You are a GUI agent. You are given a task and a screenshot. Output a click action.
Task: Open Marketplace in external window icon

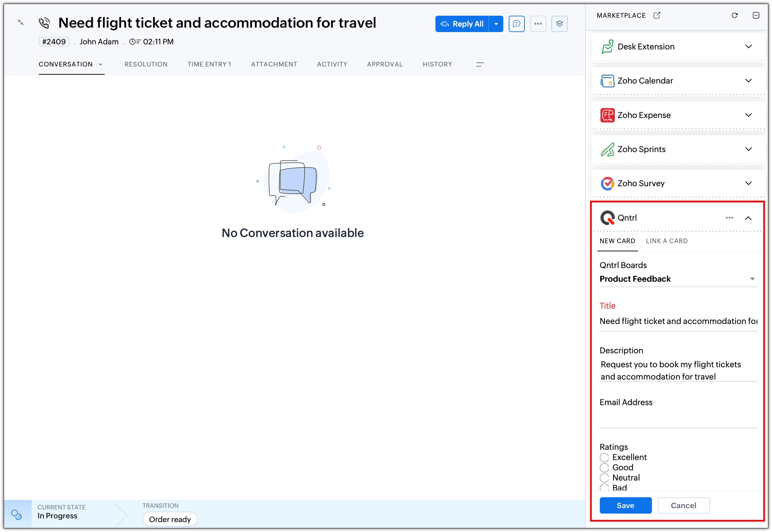[656, 15]
